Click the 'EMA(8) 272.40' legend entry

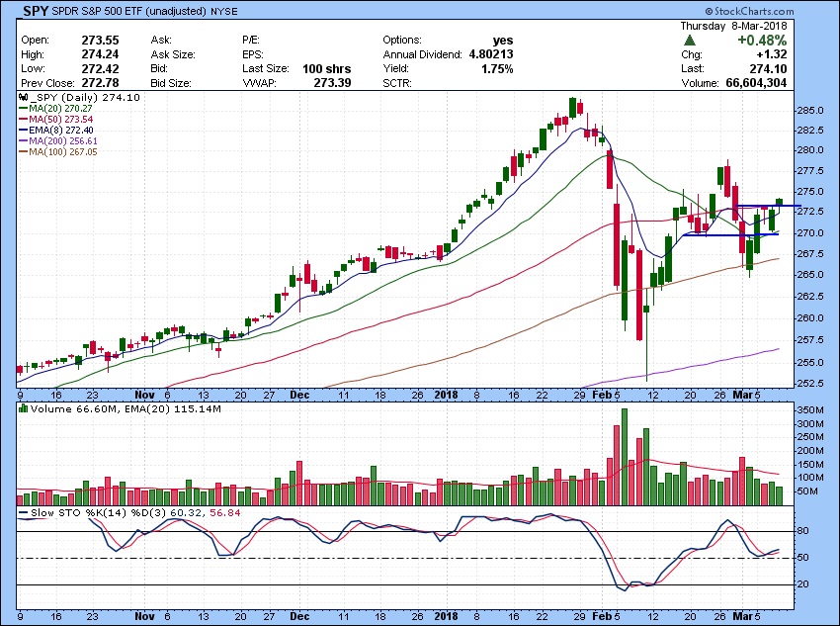click(x=63, y=131)
